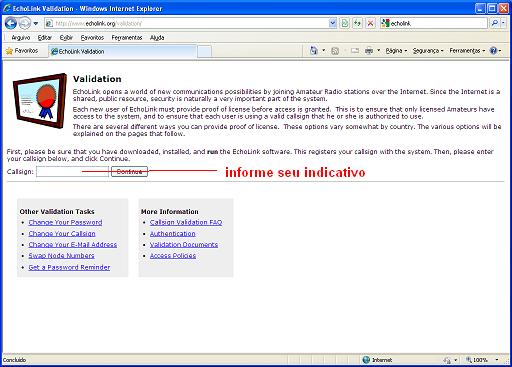
Task: Click the Internet zone globe icon
Action: click(366, 360)
